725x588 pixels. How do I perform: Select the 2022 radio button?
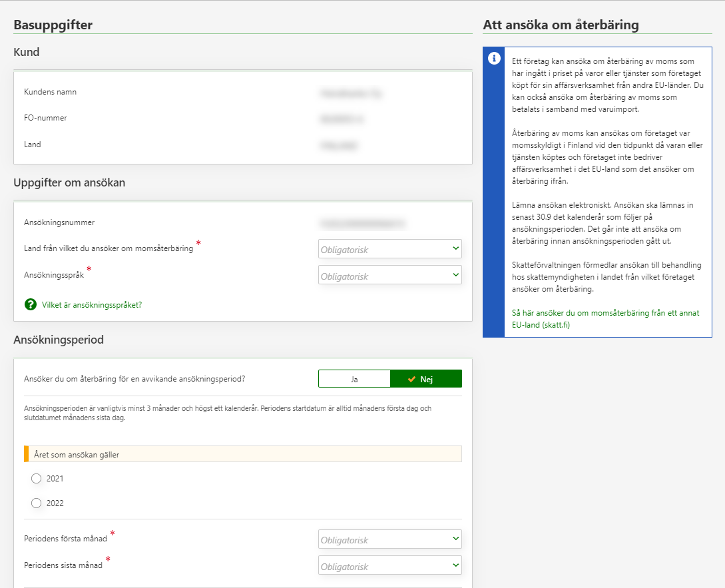37,503
